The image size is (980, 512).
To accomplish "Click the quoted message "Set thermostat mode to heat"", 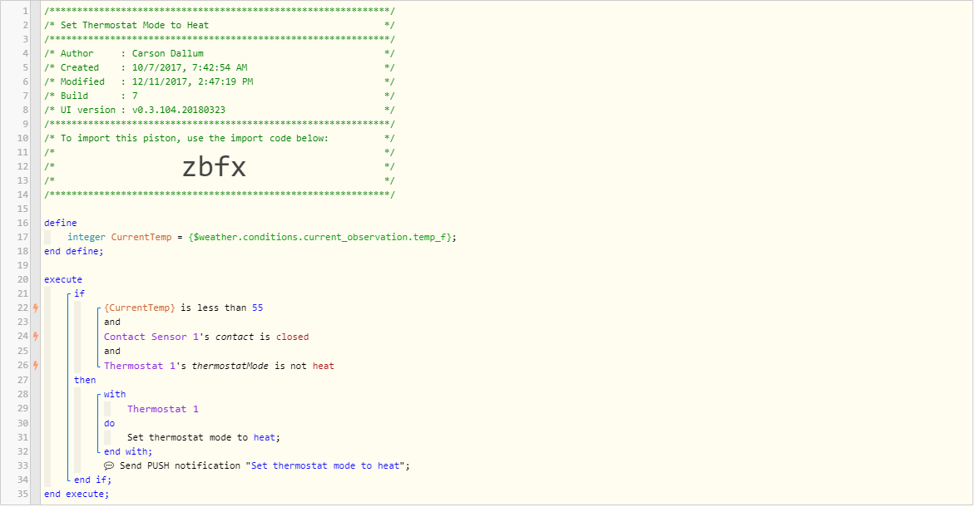I will coord(325,465).
